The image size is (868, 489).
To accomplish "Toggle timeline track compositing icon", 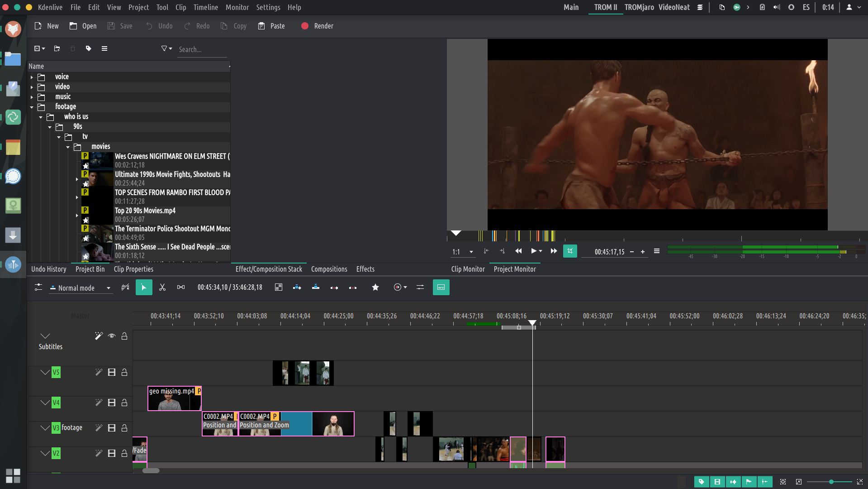I will point(279,288).
